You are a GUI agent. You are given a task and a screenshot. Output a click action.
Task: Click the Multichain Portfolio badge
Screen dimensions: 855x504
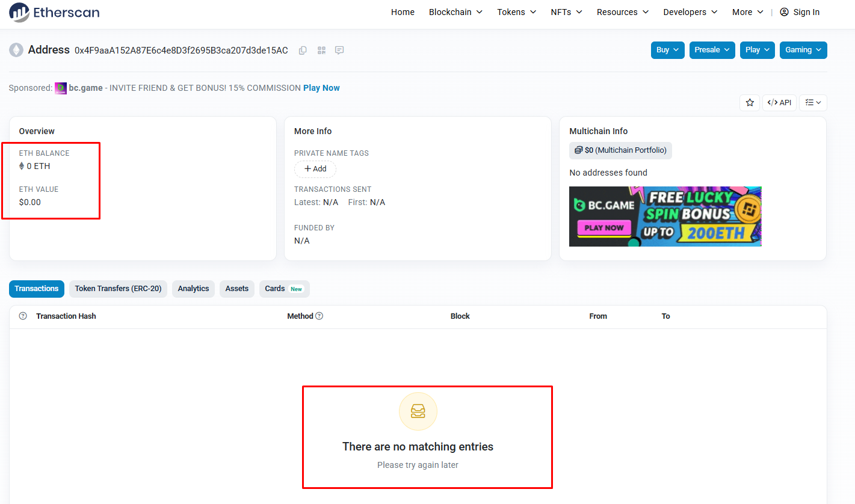coord(620,150)
